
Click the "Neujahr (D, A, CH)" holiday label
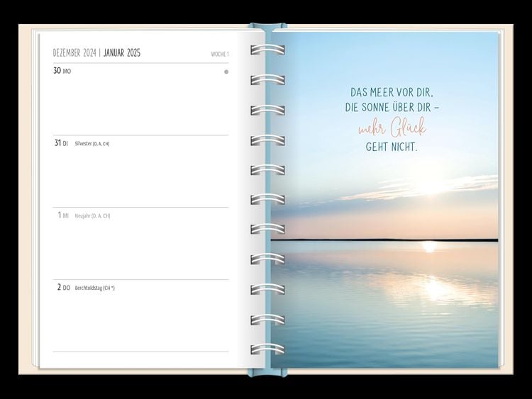click(92, 216)
